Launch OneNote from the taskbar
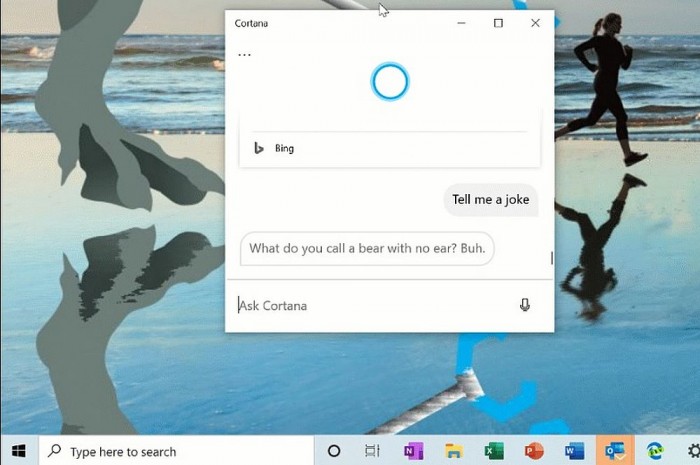Image resolution: width=700 pixels, height=465 pixels. click(413, 451)
